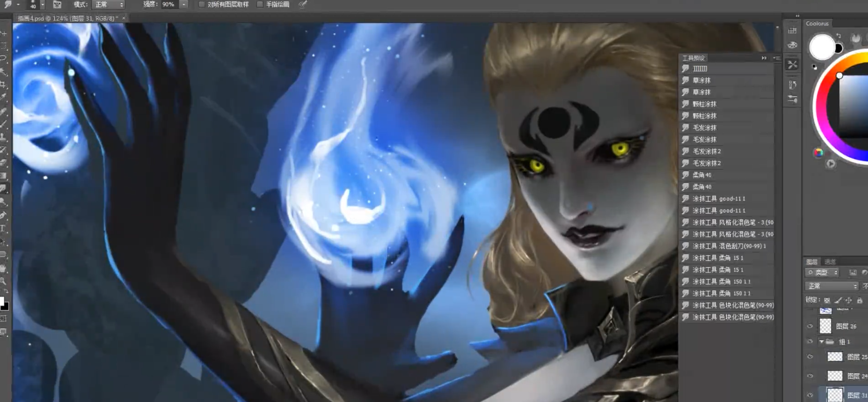
Task: Choose the first 颗粒涂抹 preset
Action: coord(727,104)
